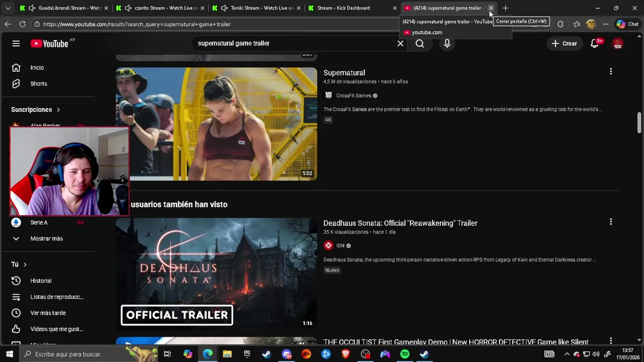The width and height of the screenshot is (644, 362).
Task: Open the tab search dropdown chevron
Action: [8, 8]
